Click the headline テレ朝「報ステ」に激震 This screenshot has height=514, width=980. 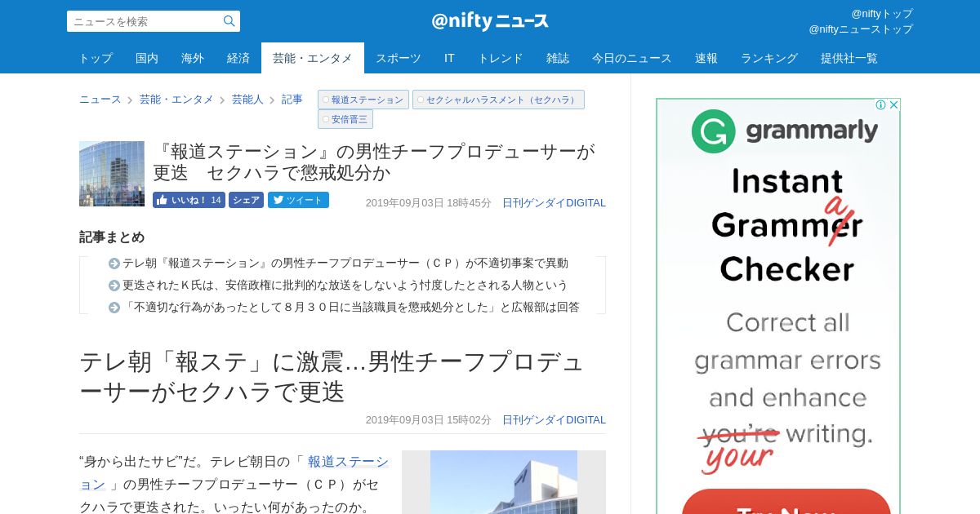(x=332, y=376)
